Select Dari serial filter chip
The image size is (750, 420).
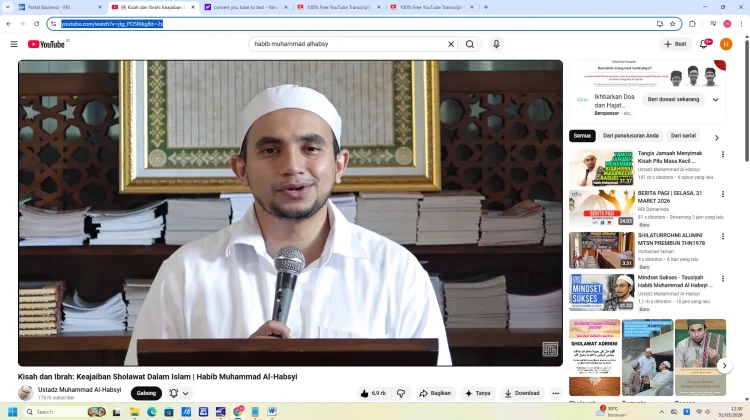click(683, 136)
